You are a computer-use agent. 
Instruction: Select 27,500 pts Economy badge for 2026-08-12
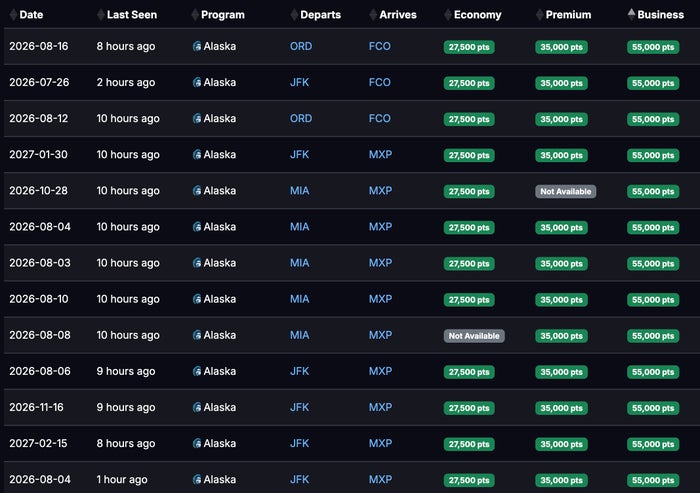(469, 119)
